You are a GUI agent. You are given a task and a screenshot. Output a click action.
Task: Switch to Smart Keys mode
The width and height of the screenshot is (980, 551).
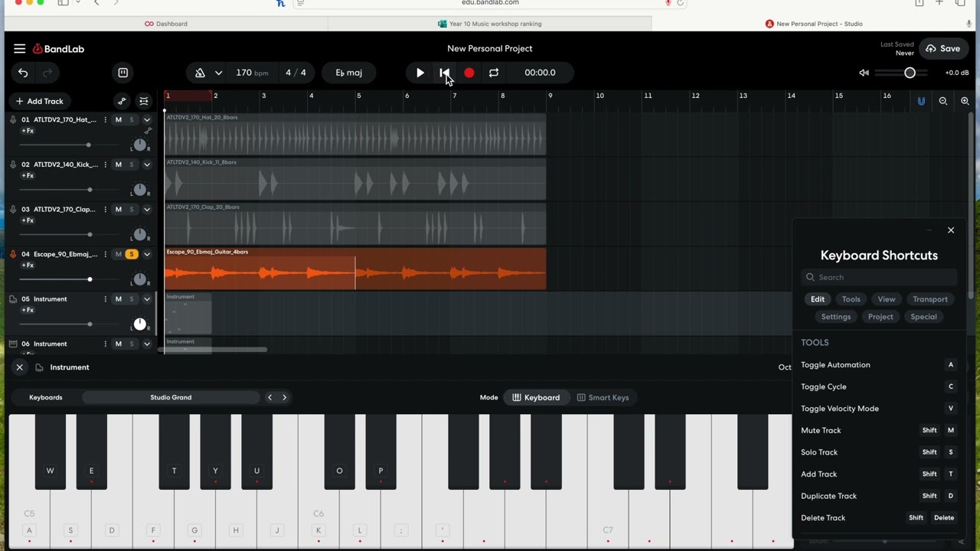click(x=603, y=397)
